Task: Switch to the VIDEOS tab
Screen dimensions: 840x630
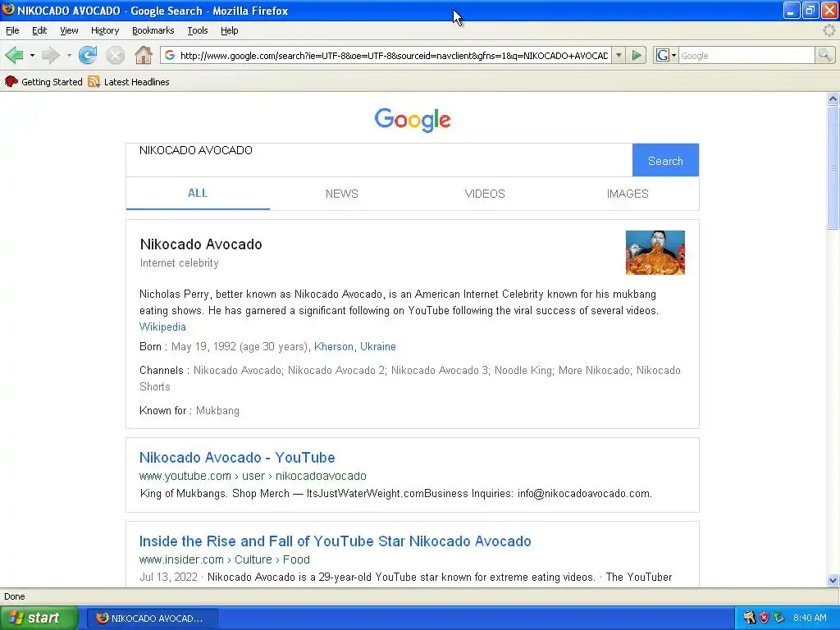Action: pyautogui.click(x=485, y=194)
